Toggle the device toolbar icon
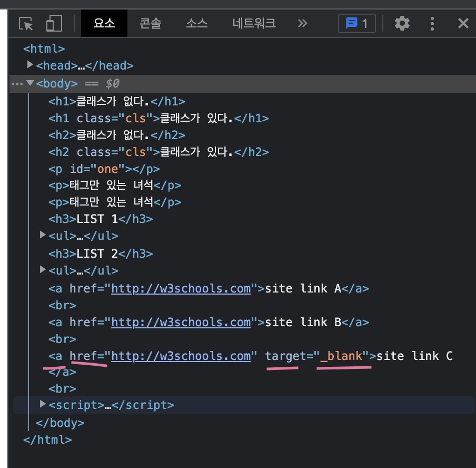The image size is (476, 468). [x=54, y=23]
